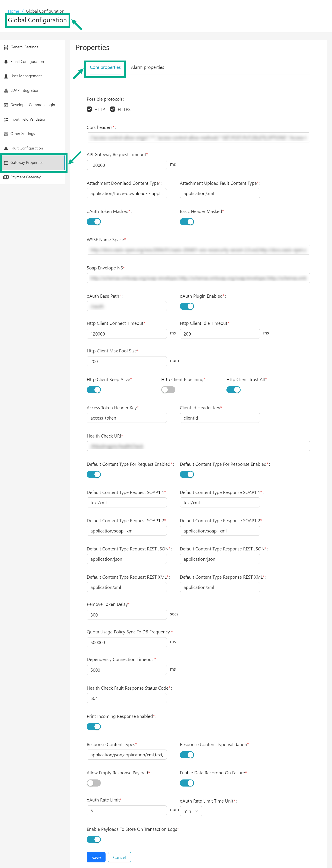Disable the oAuth Token Masked toggle

(94, 221)
